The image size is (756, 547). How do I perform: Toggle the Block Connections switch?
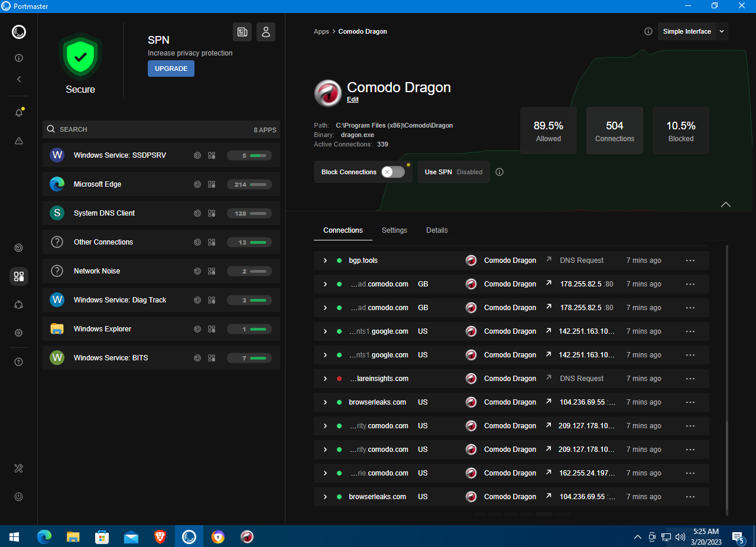point(393,172)
